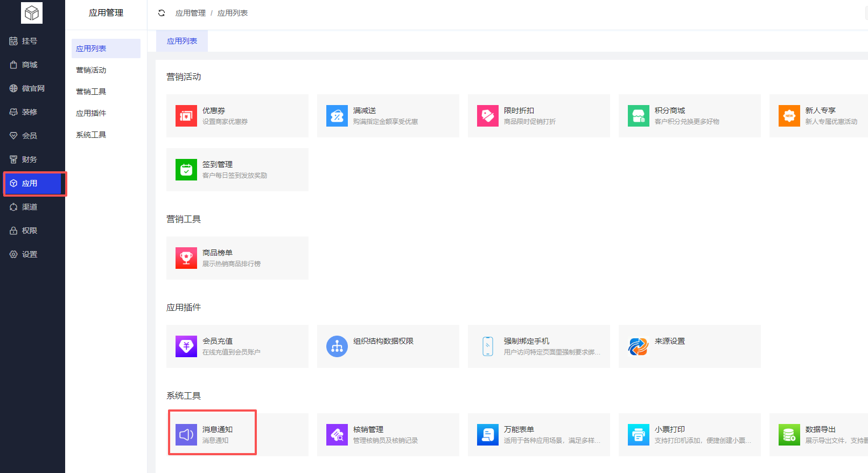Click the 营销工具 section heading
Viewport: 868px width, 473px height.
[184, 219]
